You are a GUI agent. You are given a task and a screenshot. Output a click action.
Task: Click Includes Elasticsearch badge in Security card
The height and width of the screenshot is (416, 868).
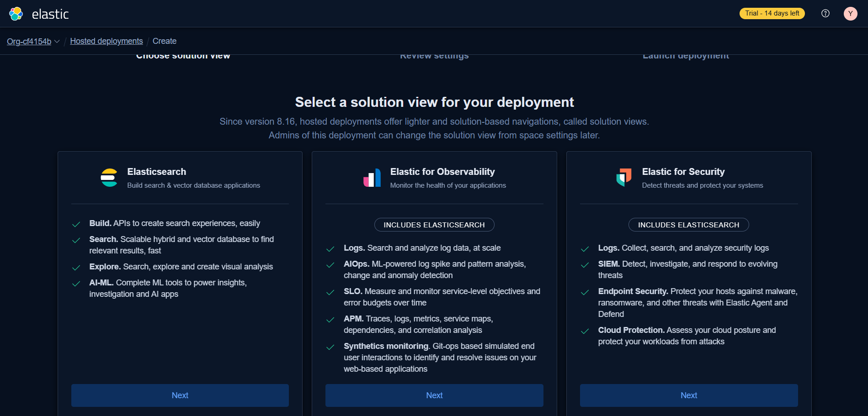pos(689,225)
